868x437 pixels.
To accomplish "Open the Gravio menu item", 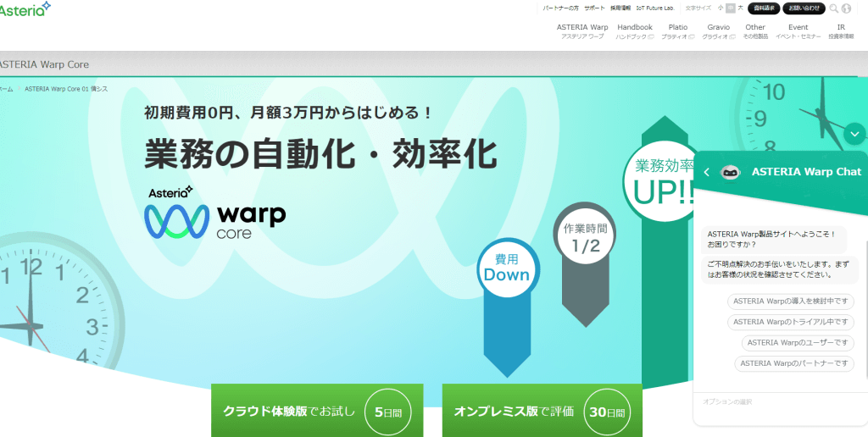I will pos(719,31).
